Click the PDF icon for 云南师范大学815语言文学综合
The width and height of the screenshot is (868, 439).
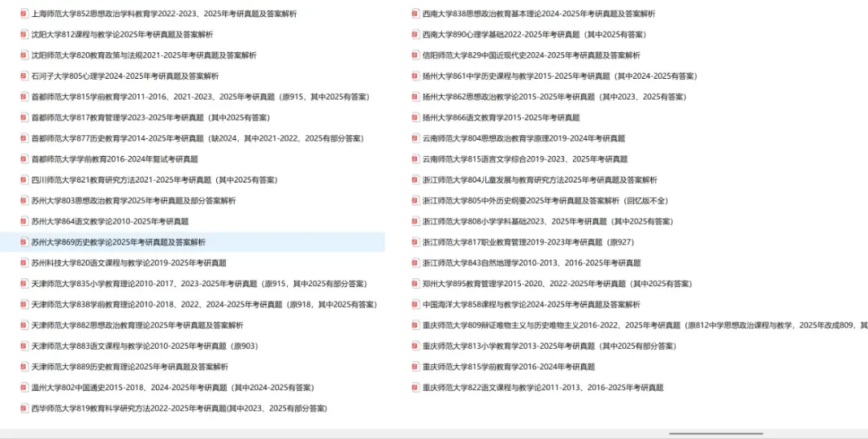[416, 159]
